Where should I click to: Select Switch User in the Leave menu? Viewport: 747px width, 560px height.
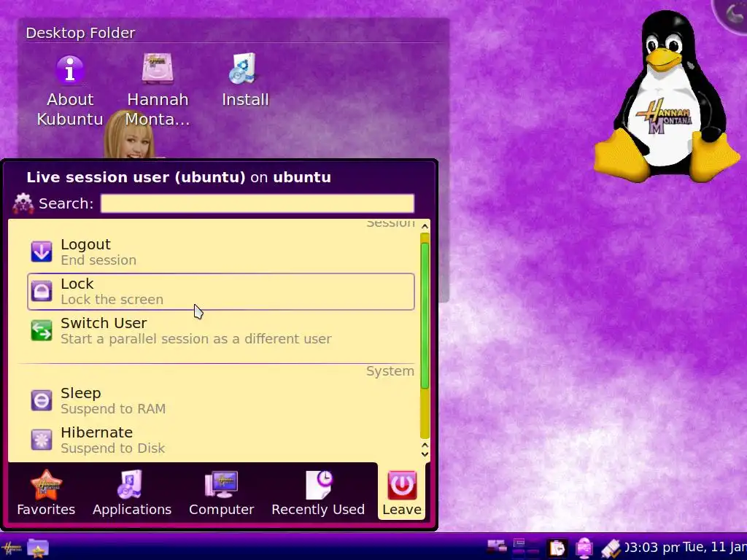(x=220, y=330)
